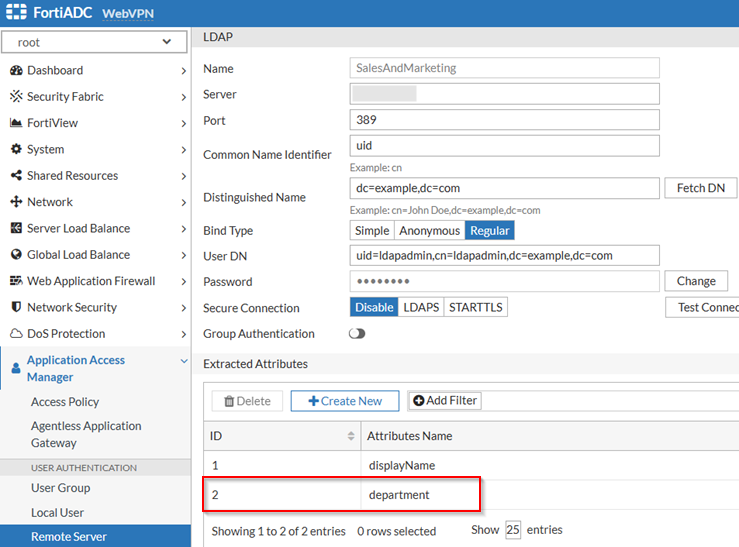
Task: Click the Dashboard gauge icon
Action: (x=16, y=71)
